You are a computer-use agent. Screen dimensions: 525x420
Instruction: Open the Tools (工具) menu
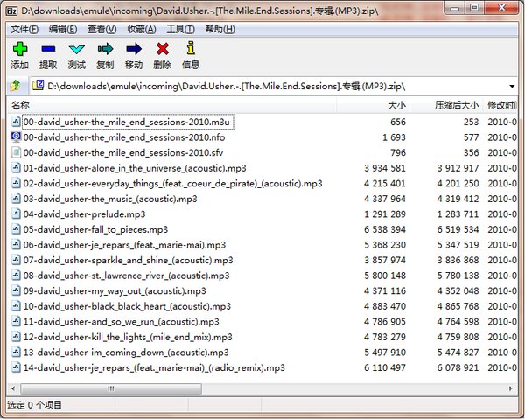pyautogui.click(x=180, y=29)
